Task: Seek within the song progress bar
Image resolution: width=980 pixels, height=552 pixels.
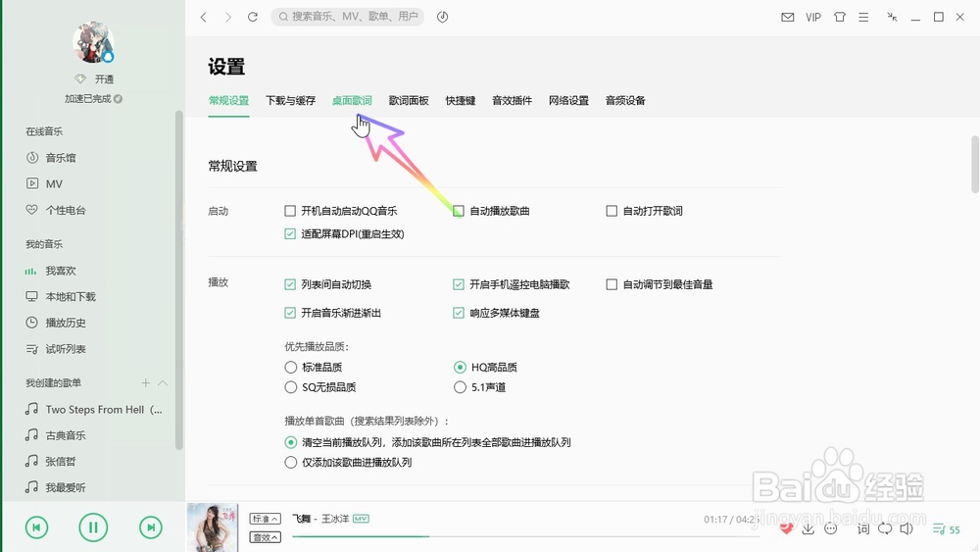Action: coord(525,536)
